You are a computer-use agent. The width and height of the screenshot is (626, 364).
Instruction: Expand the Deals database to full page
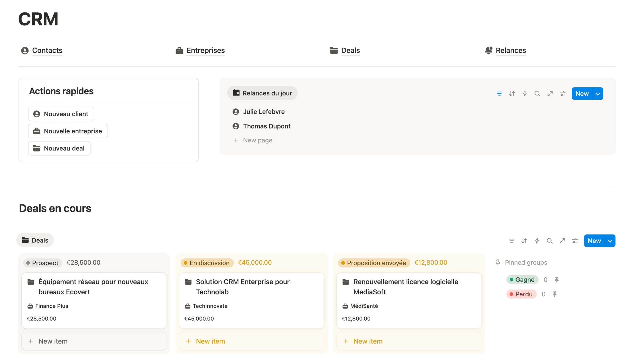pos(562,241)
